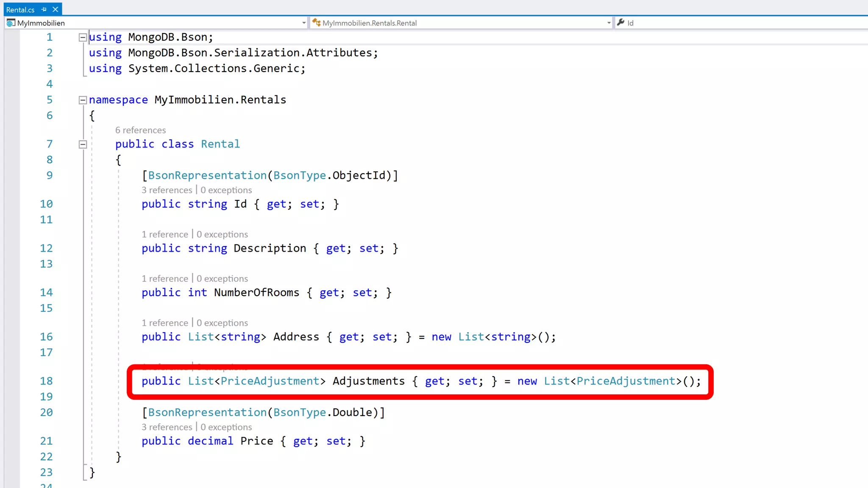
Task: Open the MyImmobilien.Rentals.Rental types dropdown arrow
Action: (x=609, y=23)
